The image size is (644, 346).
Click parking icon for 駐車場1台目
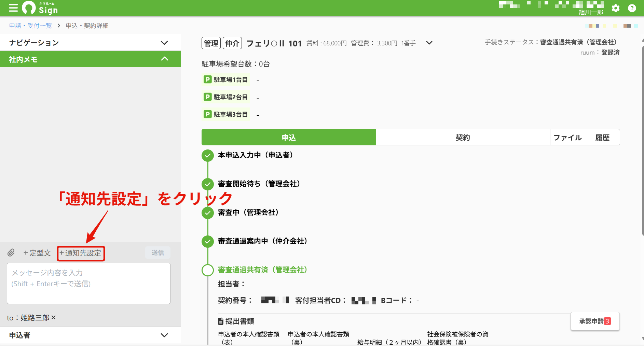click(207, 80)
